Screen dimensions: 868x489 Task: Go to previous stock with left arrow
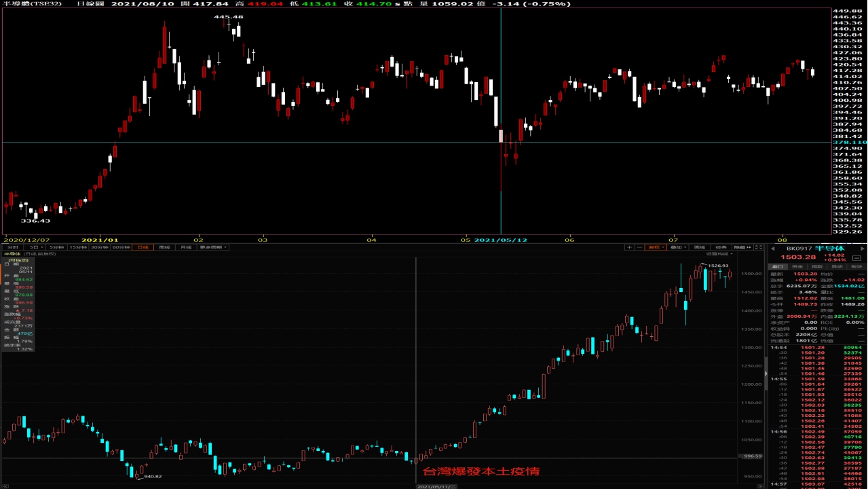[772, 249]
